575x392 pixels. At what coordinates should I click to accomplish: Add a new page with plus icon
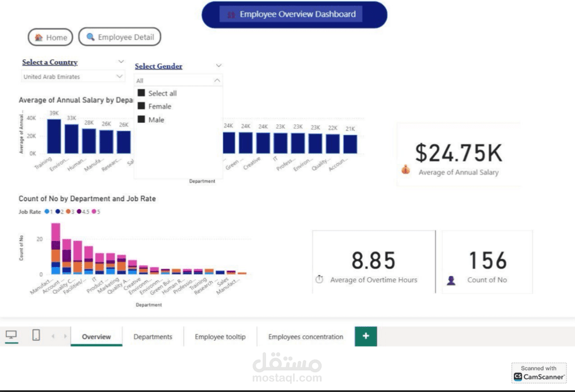(366, 336)
